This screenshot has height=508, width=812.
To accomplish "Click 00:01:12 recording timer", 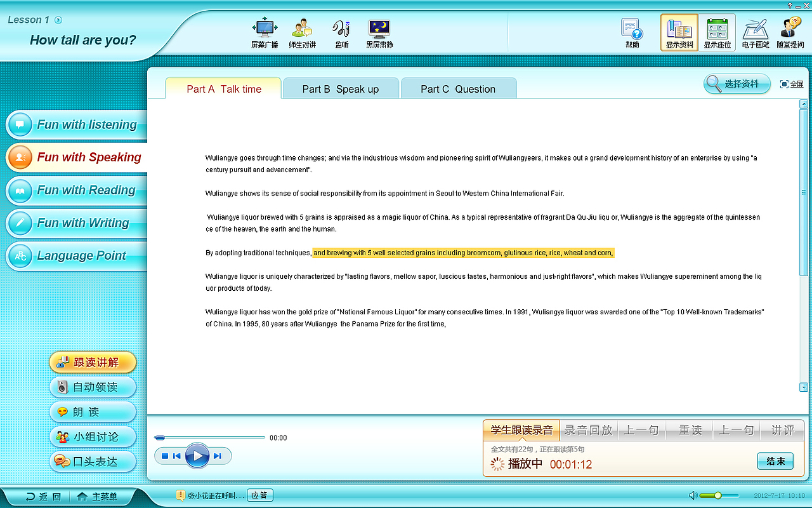I will 571,464.
